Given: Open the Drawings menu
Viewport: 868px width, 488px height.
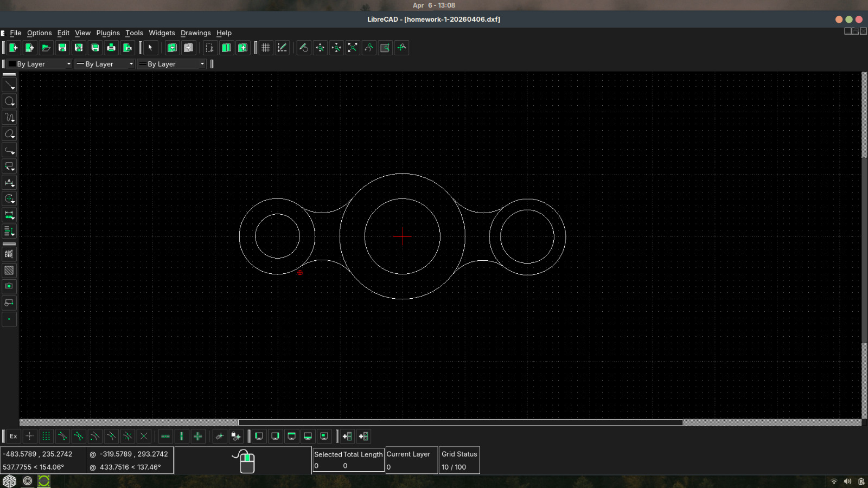Looking at the screenshot, I should [x=195, y=33].
